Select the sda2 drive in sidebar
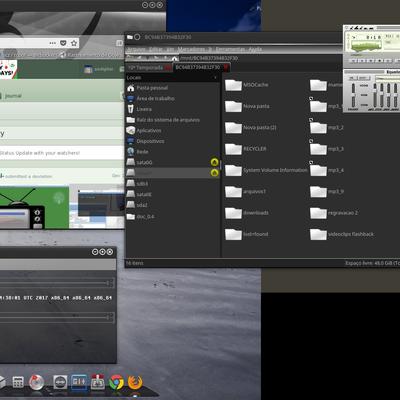This screenshot has height=400, width=400. [x=172, y=205]
